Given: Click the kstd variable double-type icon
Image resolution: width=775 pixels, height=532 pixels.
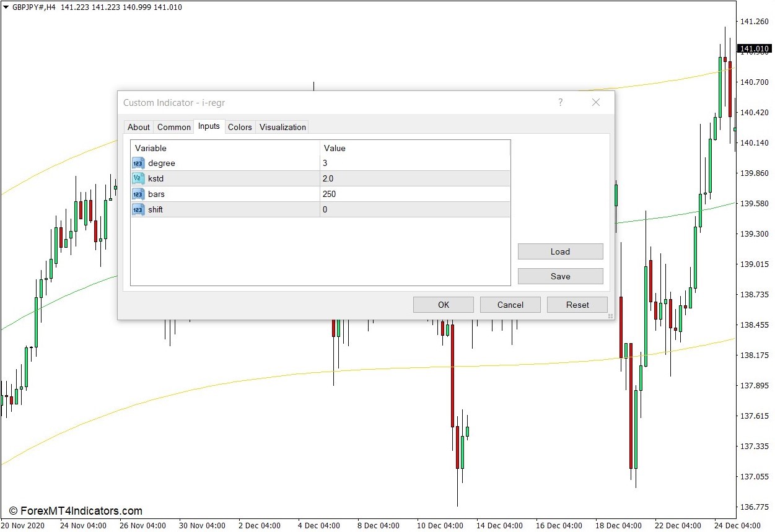Looking at the screenshot, I should 138,179.
